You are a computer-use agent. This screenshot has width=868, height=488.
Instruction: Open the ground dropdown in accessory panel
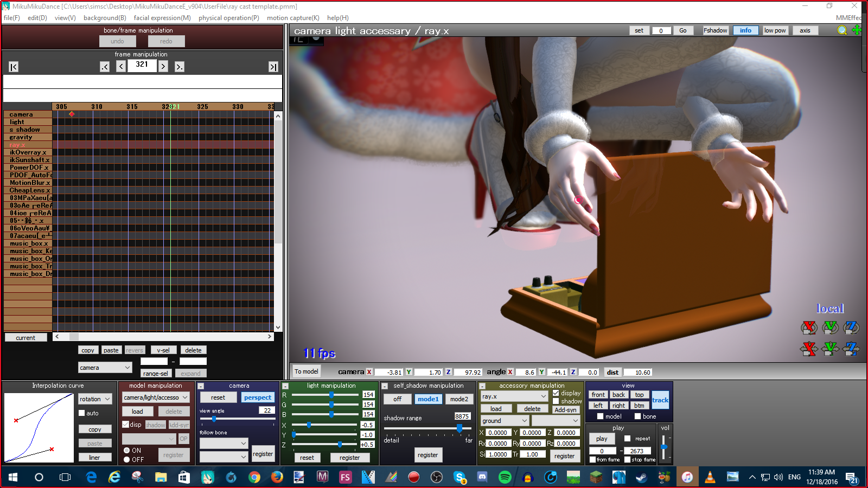point(505,421)
